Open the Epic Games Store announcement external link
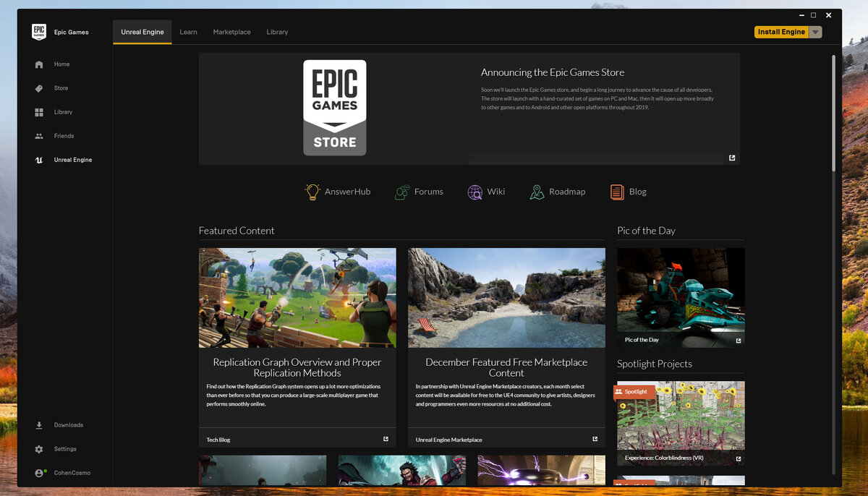Screen dimensions: 868x496 pos(731,157)
